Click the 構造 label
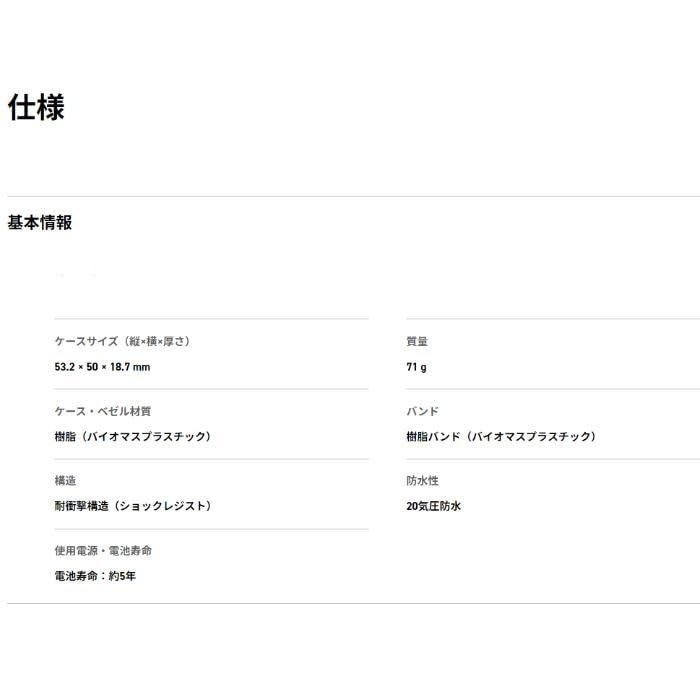The height and width of the screenshot is (700, 700). 65,481
